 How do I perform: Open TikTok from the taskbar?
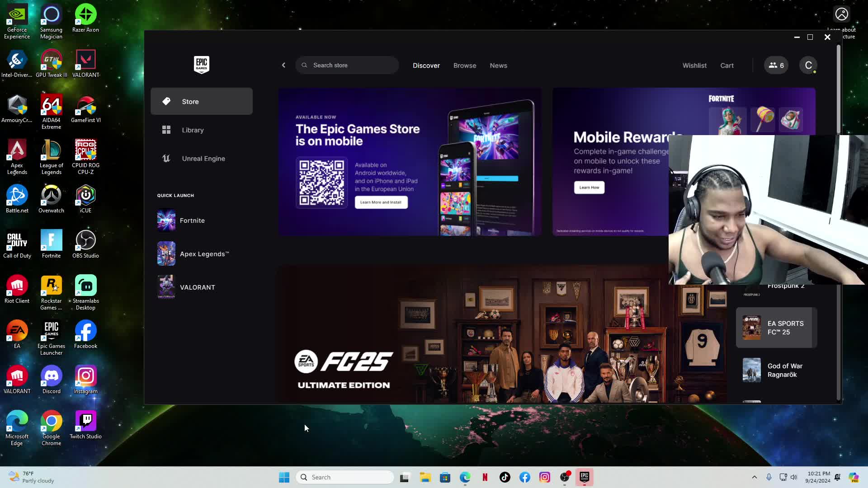point(505,477)
